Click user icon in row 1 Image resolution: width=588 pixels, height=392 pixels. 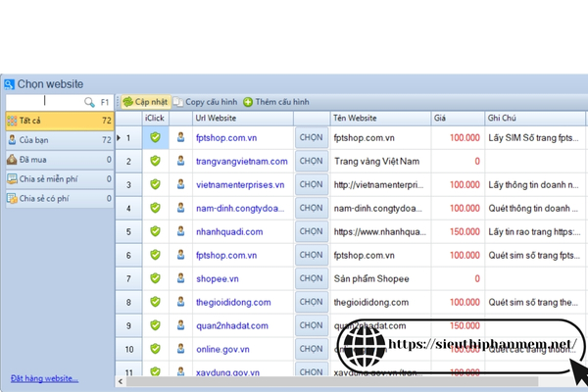(x=180, y=137)
